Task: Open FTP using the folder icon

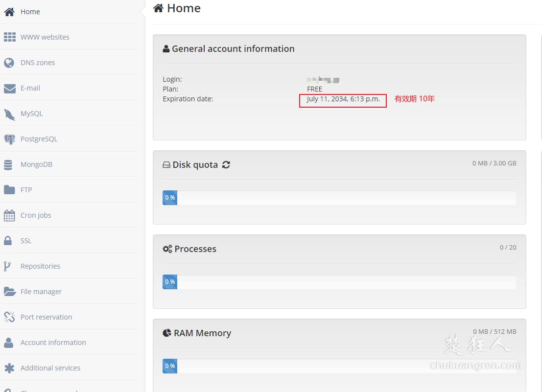Action: (x=10, y=190)
